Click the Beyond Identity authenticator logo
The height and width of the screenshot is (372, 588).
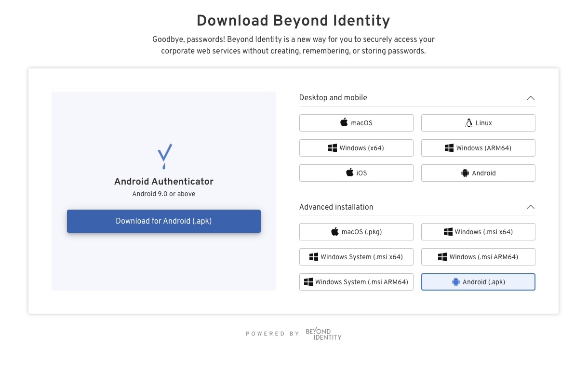[x=164, y=156]
